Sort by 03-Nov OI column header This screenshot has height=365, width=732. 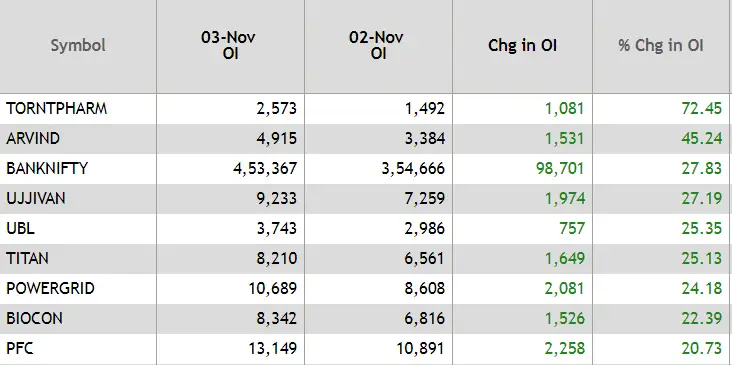[228, 45]
